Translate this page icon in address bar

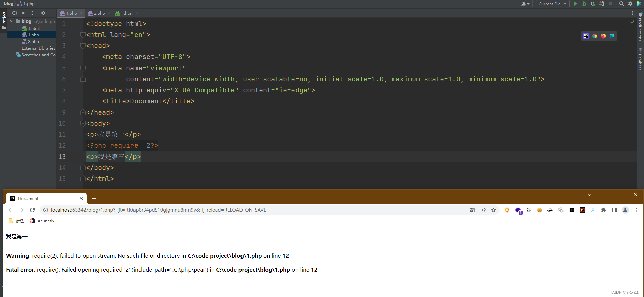pos(472,210)
